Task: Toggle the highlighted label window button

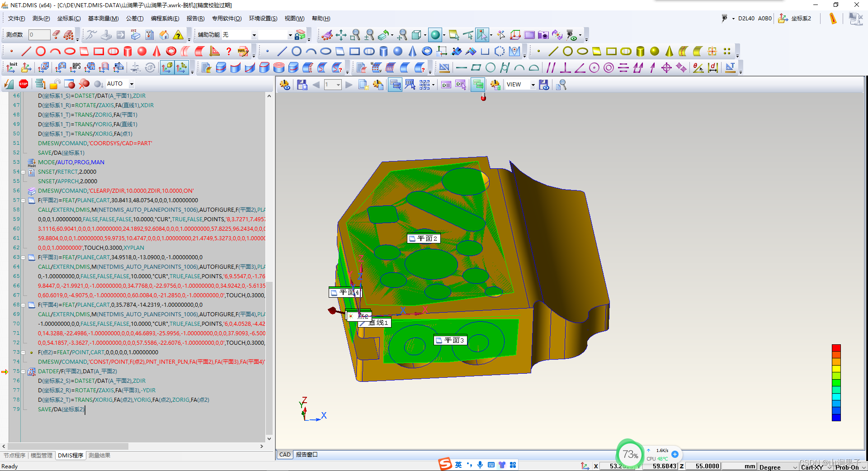Action: [x=395, y=85]
